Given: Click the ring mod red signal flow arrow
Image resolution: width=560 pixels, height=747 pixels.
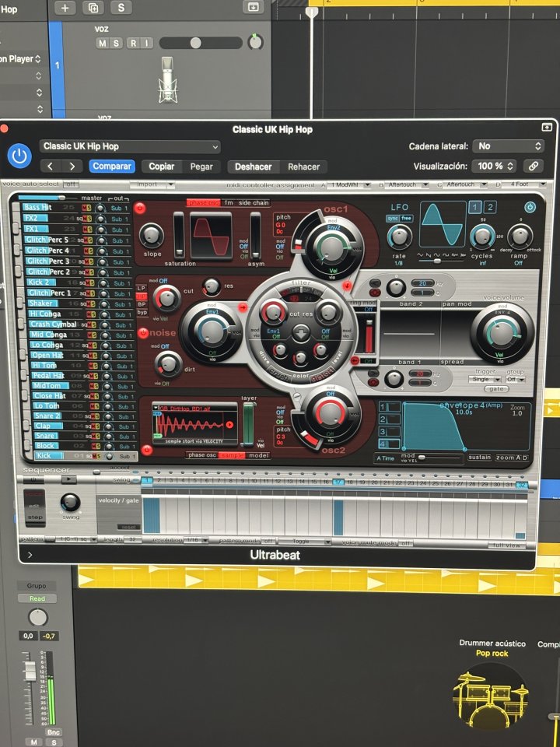Looking at the screenshot, I should 355,361.
